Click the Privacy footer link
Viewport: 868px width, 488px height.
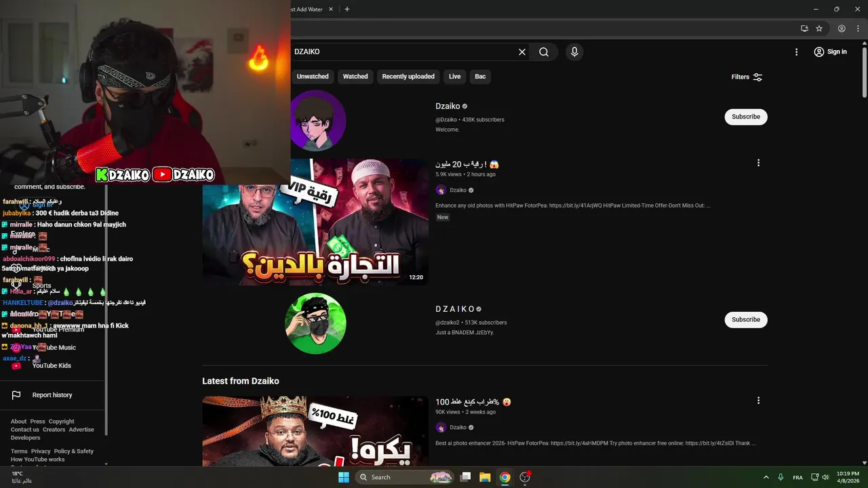tap(41, 451)
